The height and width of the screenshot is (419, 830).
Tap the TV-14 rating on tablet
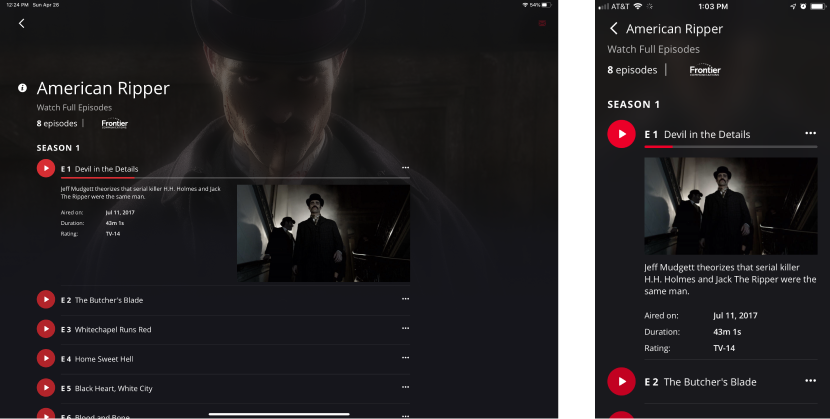(x=113, y=234)
